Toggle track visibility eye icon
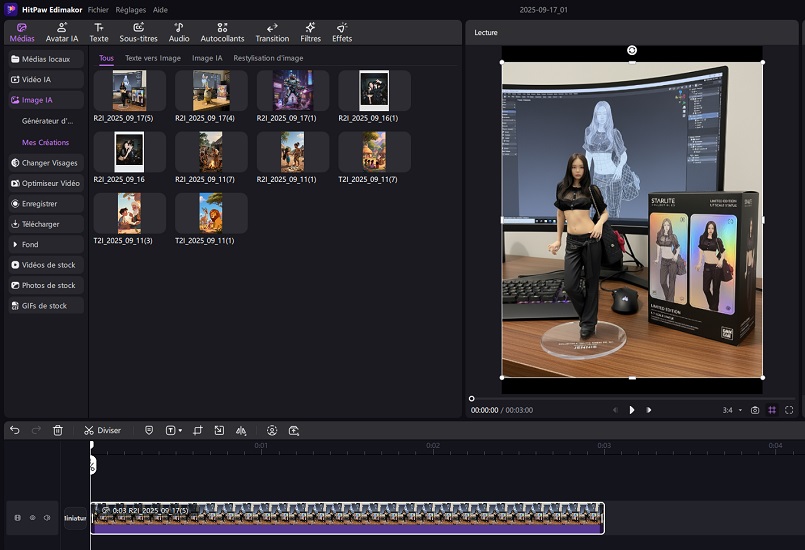 pyautogui.click(x=32, y=518)
